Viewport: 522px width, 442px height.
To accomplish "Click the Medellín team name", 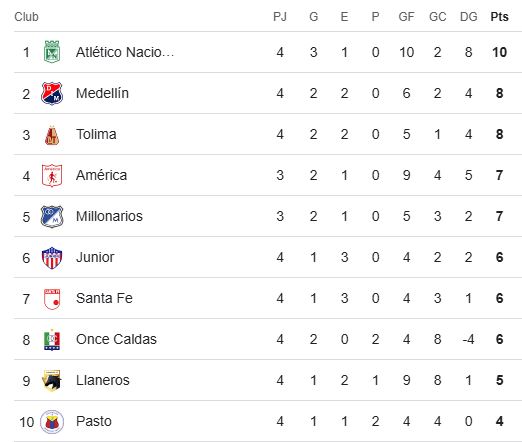I will 102,93.
